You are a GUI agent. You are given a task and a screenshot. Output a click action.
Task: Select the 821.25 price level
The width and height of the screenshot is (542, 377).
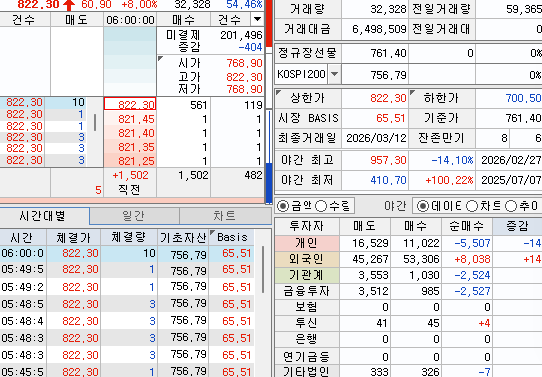tap(130, 161)
